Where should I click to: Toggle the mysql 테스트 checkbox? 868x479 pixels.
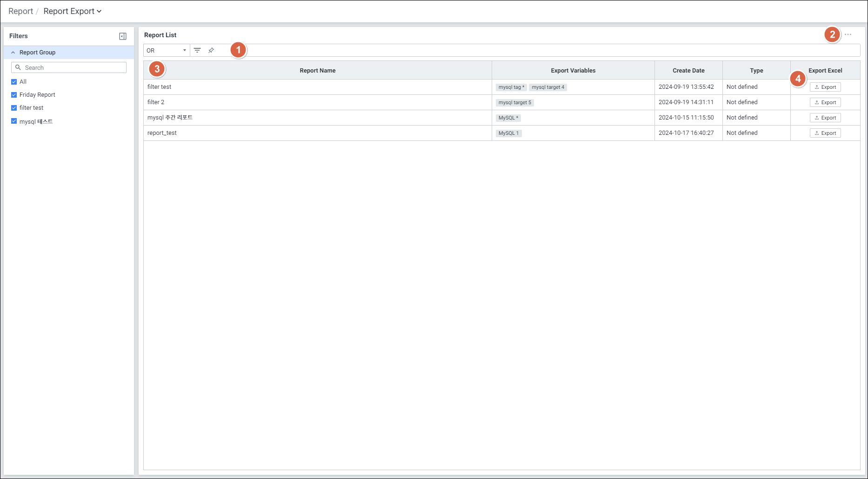click(x=14, y=121)
